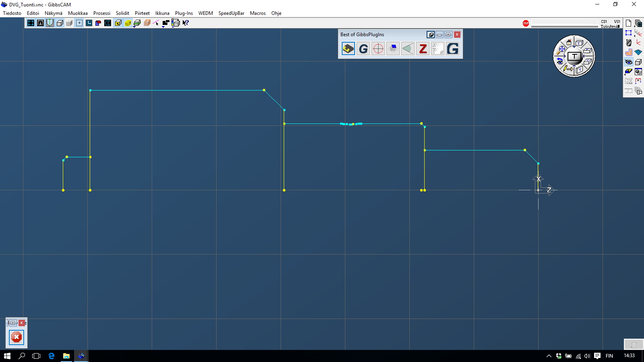The height and width of the screenshot is (362, 644).
Task: Open the Macros menu
Action: pyautogui.click(x=258, y=13)
